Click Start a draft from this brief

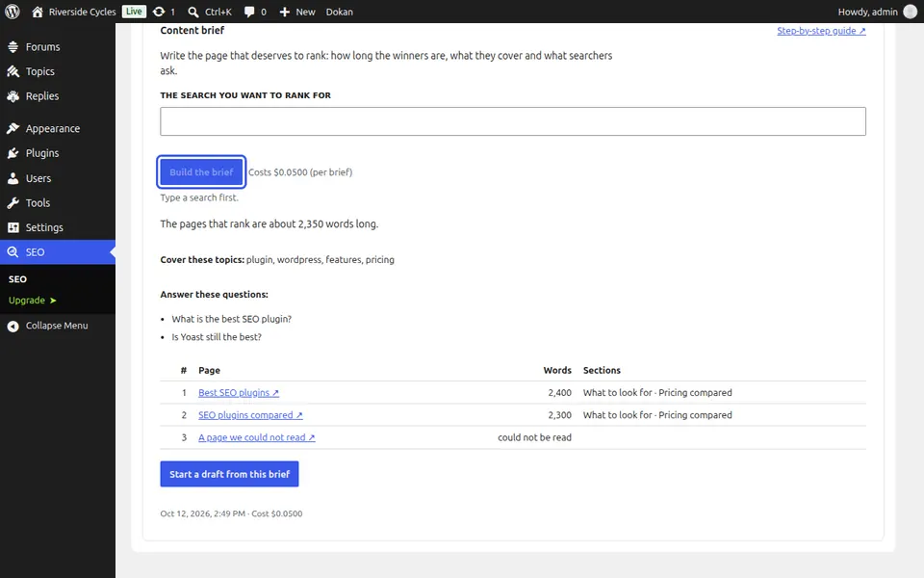point(229,474)
